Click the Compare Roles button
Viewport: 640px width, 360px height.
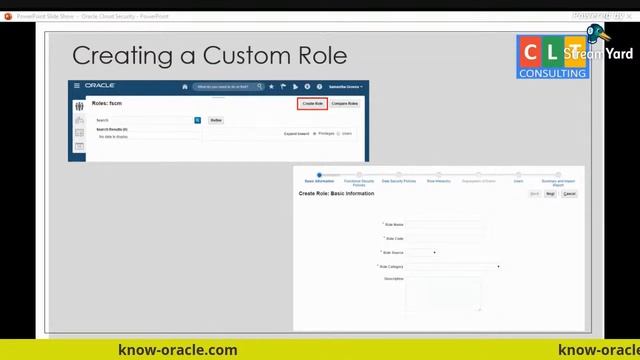[344, 104]
